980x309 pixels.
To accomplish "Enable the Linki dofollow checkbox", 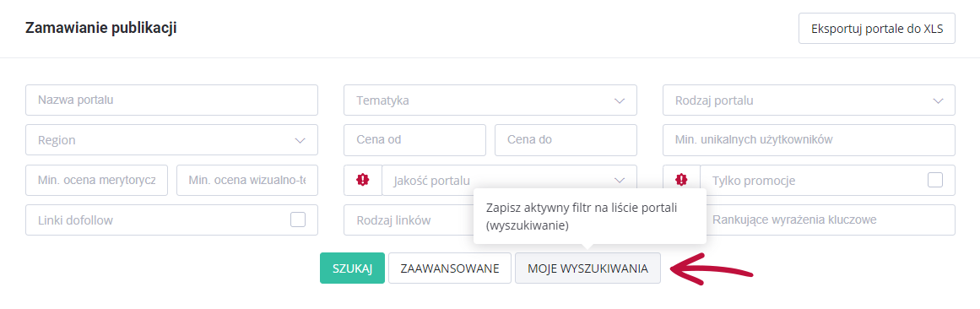I will [298, 220].
